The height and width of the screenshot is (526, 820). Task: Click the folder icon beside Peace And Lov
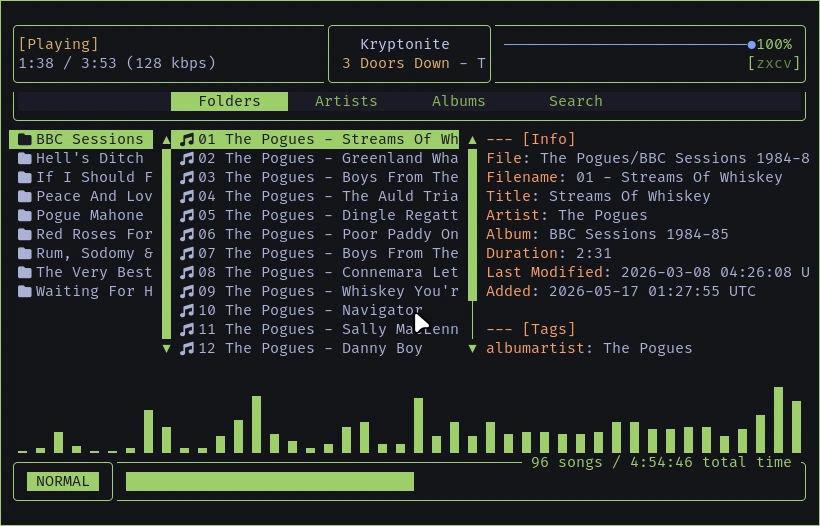[25, 197]
